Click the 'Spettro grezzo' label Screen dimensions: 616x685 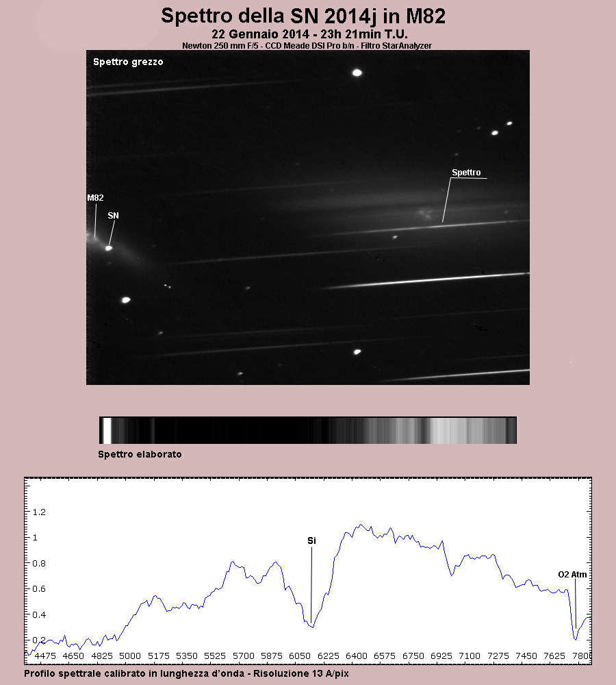click(128, 62)
